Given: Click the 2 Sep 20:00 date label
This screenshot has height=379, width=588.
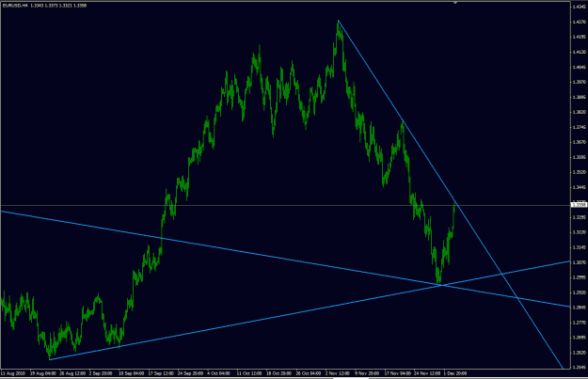Looking at the screenshot, I should (101, 373).
